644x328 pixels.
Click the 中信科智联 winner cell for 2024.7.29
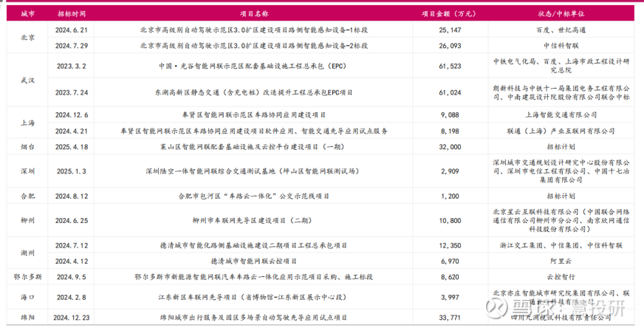[561, 46]
